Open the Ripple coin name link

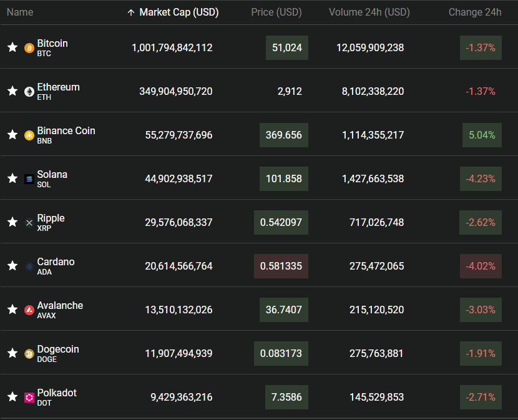[51, 218]
